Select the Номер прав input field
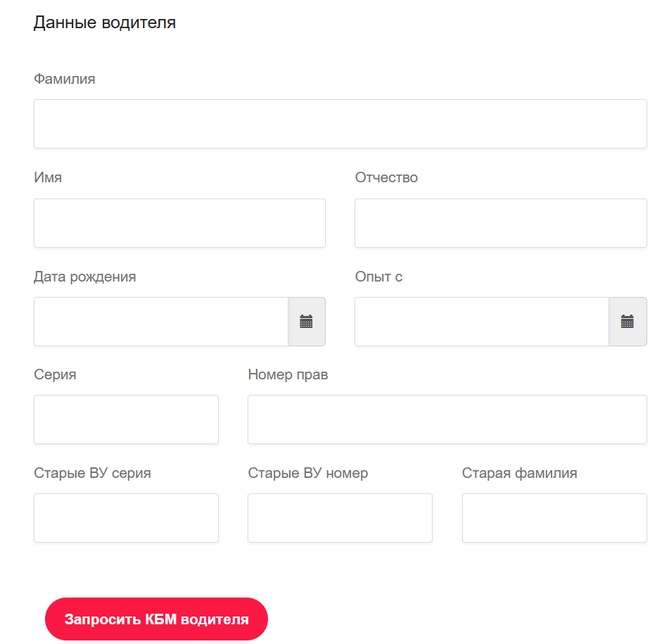 pyautogui.click(x=447, y=419)
